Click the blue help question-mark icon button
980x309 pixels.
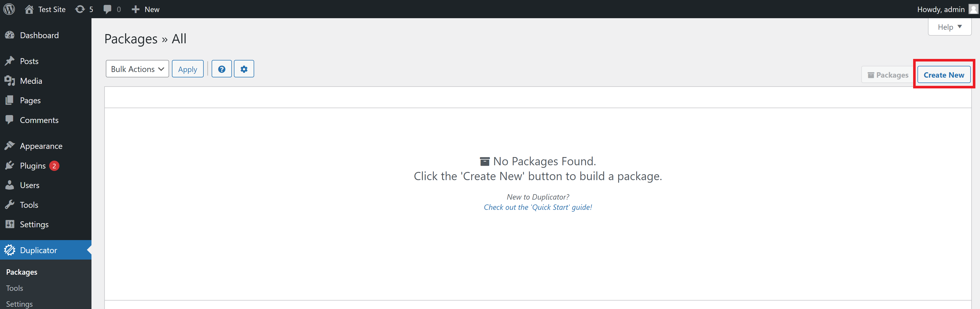click(x=221, y=69)
